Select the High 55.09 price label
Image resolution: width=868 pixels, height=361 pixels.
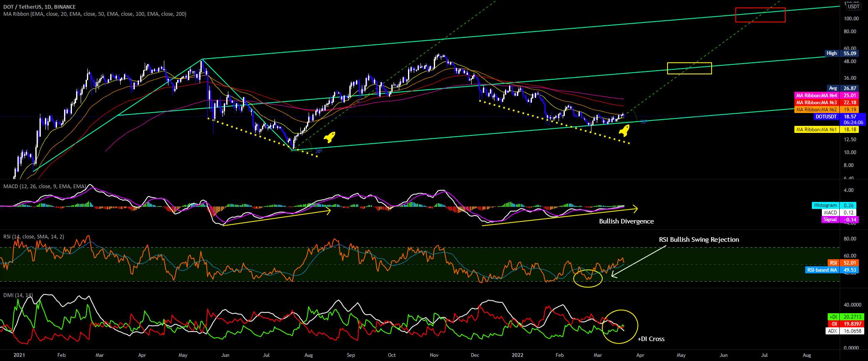coord(842,53)
